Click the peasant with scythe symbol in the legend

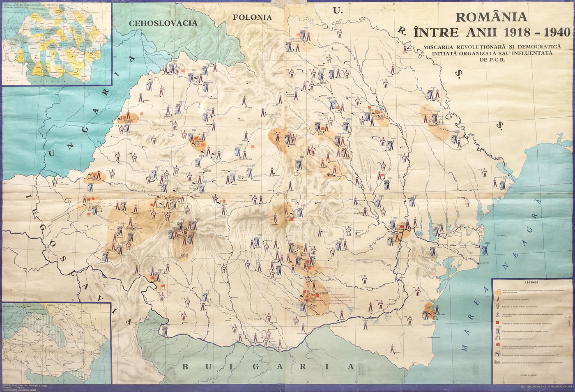pos(498,306)
